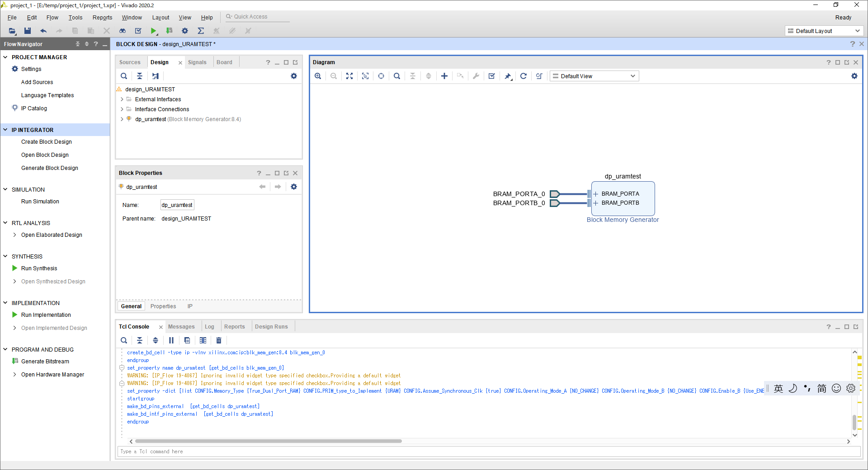Collapse all in Design panel toolbar

(x=140, y=76)
